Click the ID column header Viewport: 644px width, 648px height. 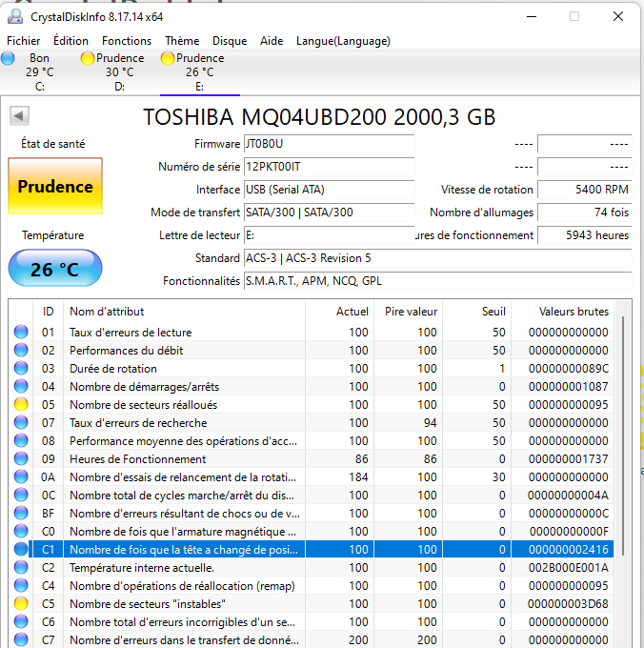(48, 312)
